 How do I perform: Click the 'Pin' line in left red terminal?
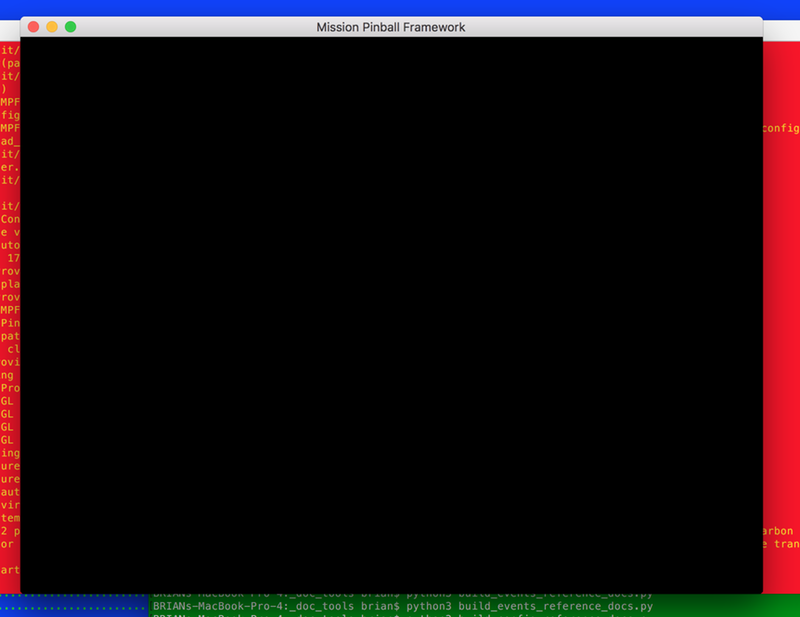pos(9,323)
